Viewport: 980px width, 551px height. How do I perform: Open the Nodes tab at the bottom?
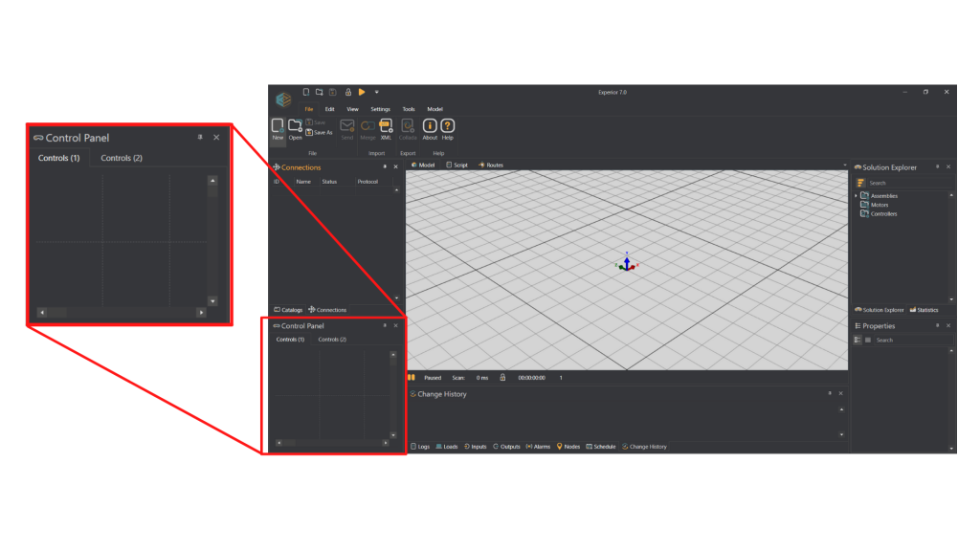(568, 447)
